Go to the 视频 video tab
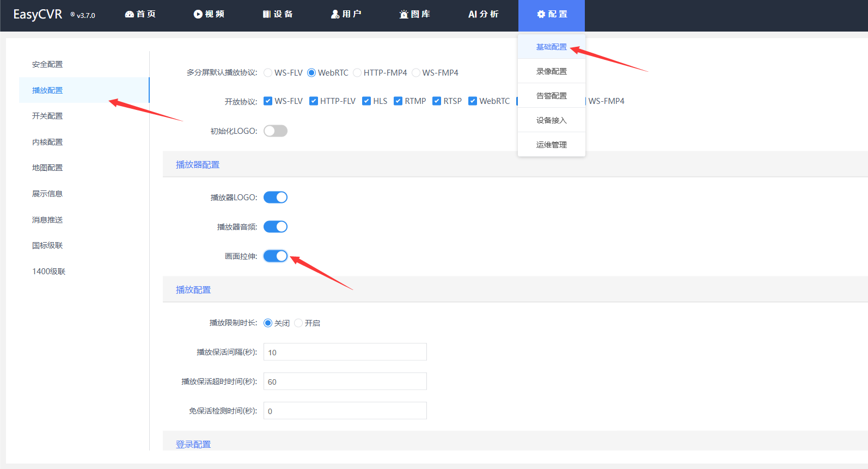 [209, 14]
